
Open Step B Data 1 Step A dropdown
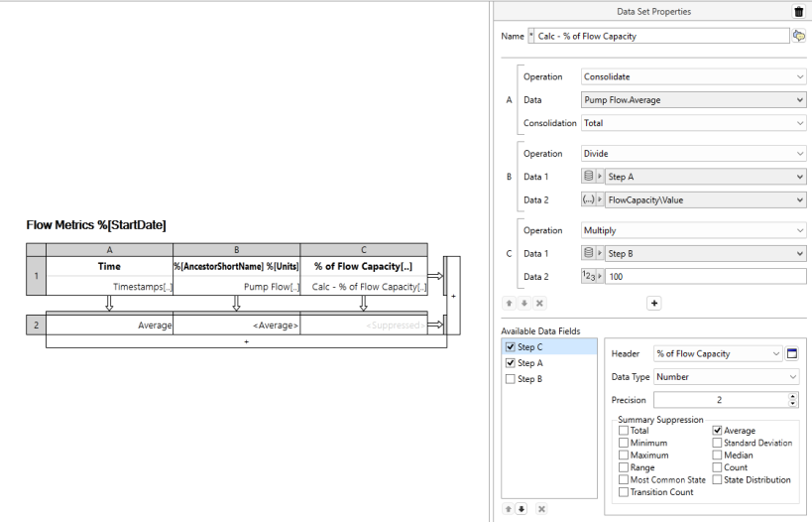(x=705, y=177)
